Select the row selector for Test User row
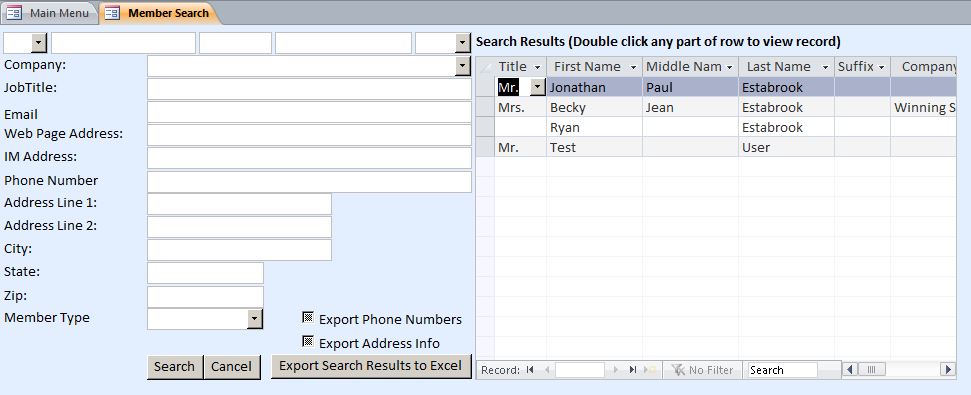 click(485, 147)
